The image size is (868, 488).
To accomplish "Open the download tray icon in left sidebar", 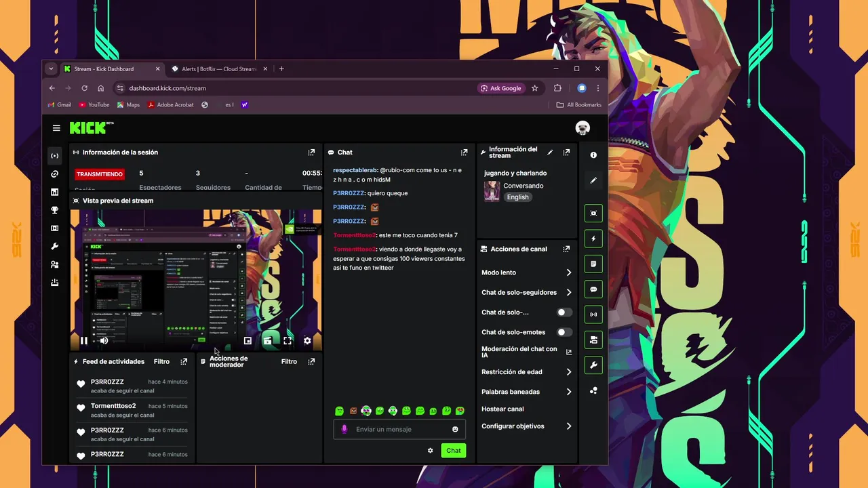I will click(55, 283).
